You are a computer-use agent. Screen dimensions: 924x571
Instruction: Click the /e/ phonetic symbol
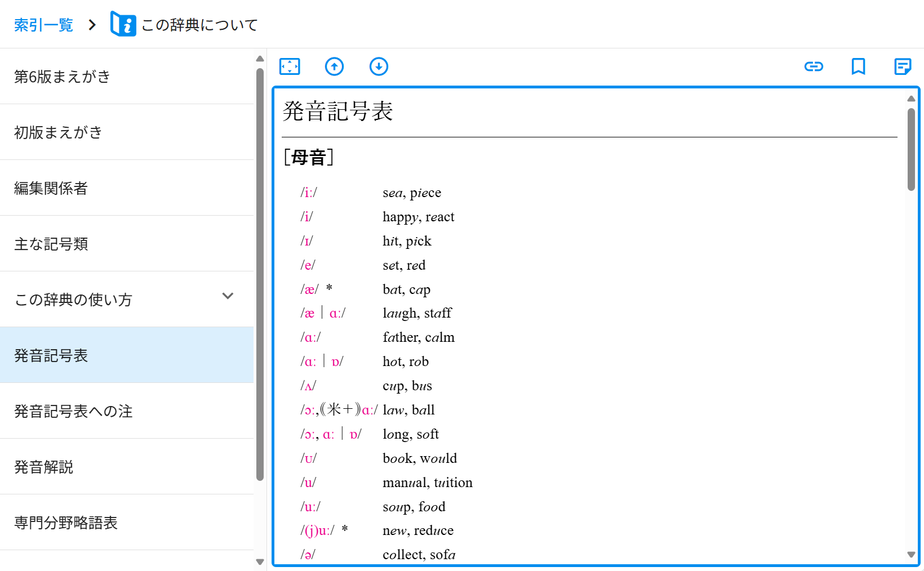pos(308,265)
